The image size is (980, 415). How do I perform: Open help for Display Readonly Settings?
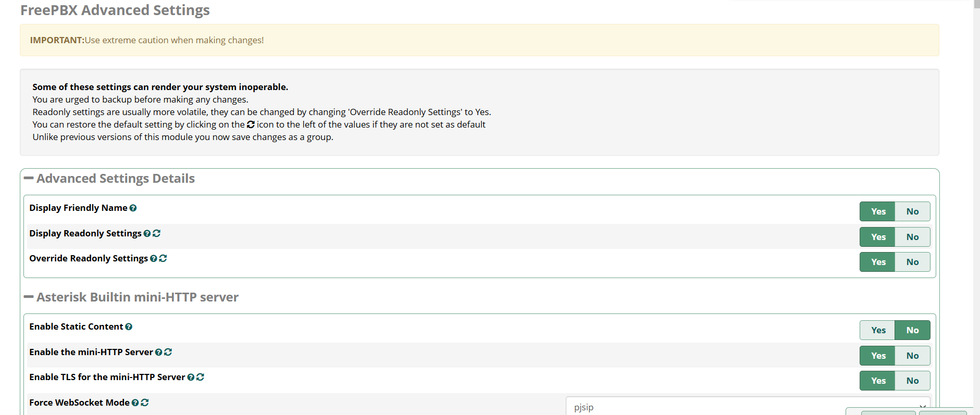click(147, 234)
